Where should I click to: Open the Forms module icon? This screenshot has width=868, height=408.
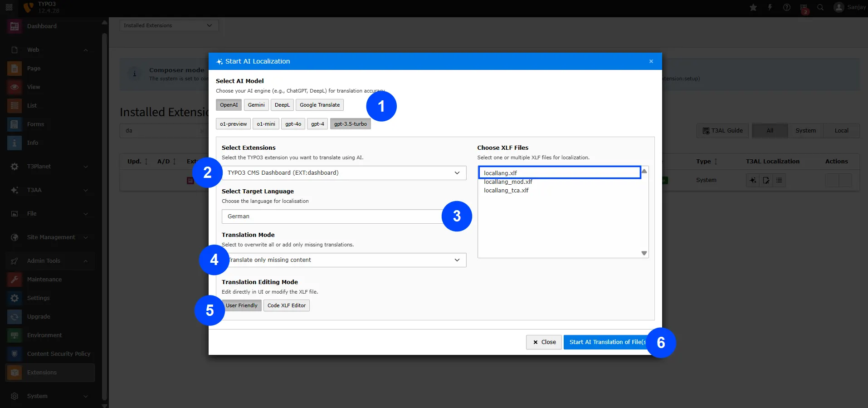[x=15, y=124]
